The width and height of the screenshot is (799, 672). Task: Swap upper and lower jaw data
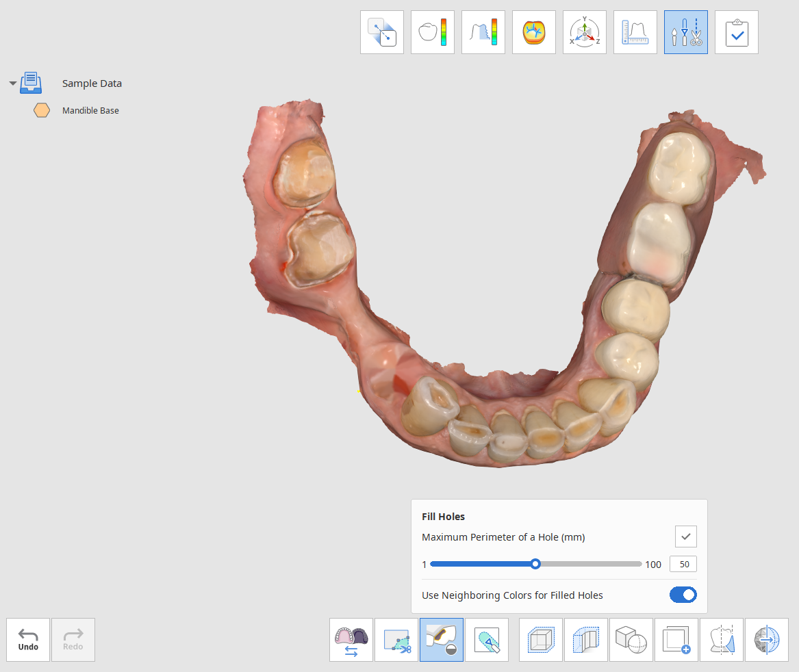[x=351, y=640]
